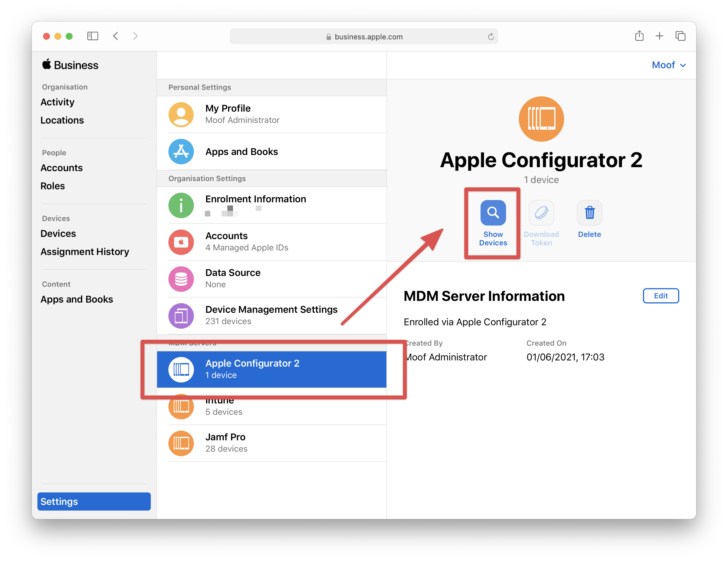Click the Jamf Pro server icon

pos(181,443)
